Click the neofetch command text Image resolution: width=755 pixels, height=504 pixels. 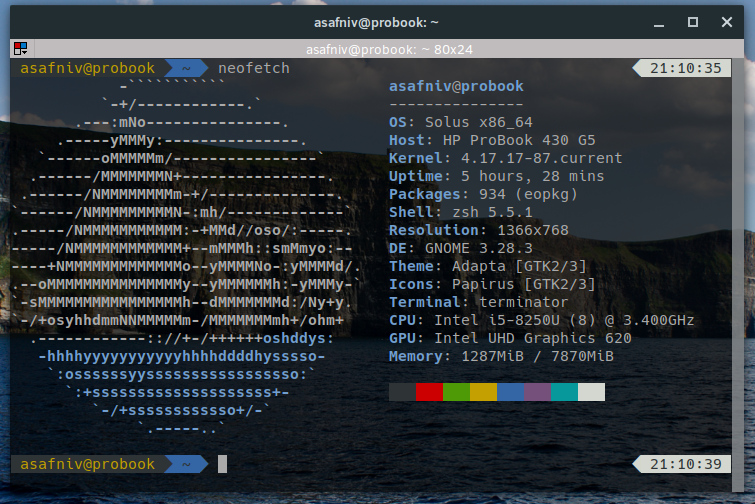(254, 68)
